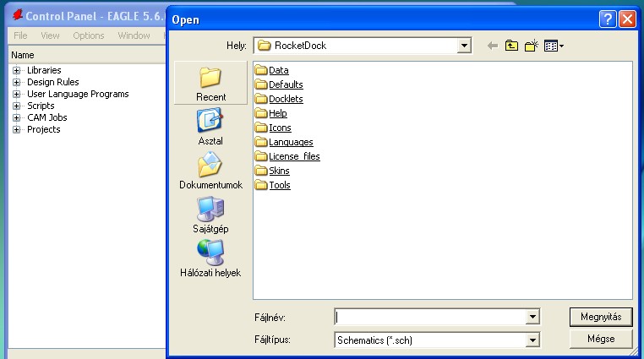
Task: Expand the Projects tree node
Action: click(x=16, y=129)
